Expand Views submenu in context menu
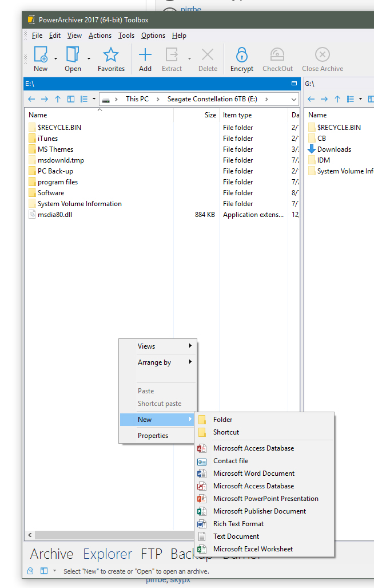Viewport: 374px width, 588px height. click(158, 346)
